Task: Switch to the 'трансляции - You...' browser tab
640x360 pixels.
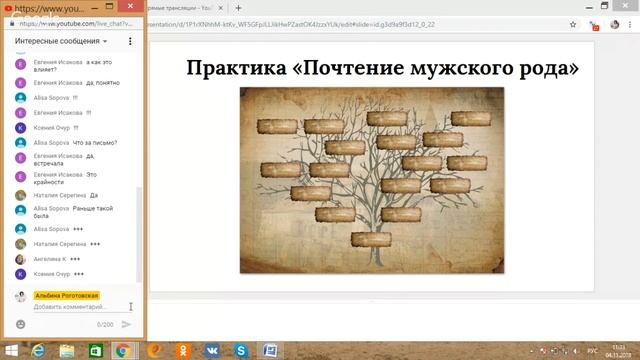Action: point(182,8)
